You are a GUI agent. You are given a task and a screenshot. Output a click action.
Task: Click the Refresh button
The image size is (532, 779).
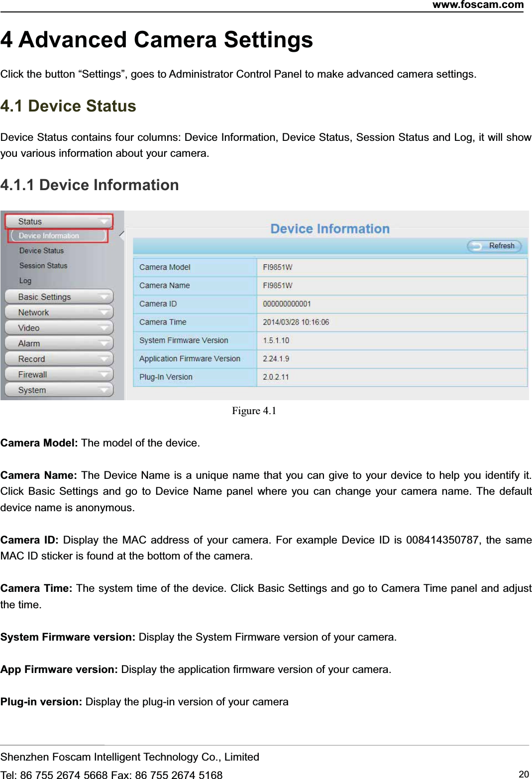495,245
